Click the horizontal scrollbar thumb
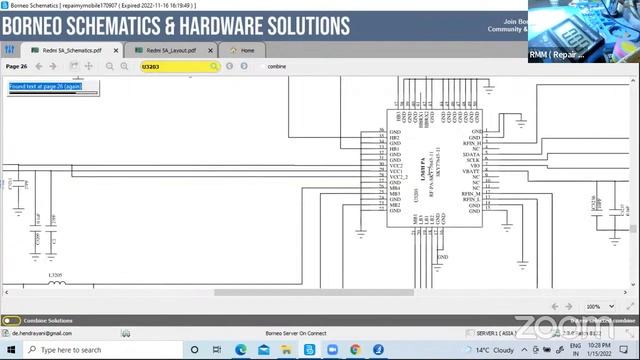The height and width of the screenshot is (360, 640). tap(314, 292)
